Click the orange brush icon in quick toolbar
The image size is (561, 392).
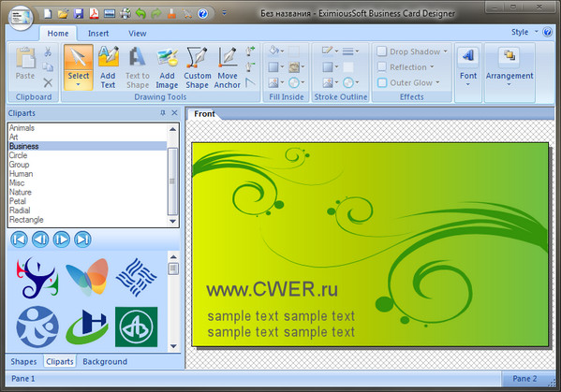(x=171, y=14)
